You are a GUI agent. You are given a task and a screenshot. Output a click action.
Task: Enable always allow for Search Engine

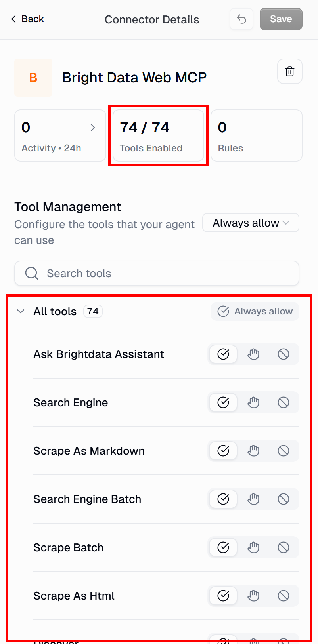(223, 402)
